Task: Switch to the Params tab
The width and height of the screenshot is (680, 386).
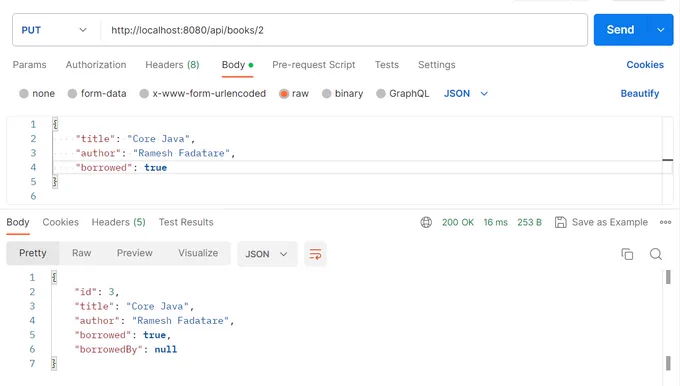Action: click(29, 65)
